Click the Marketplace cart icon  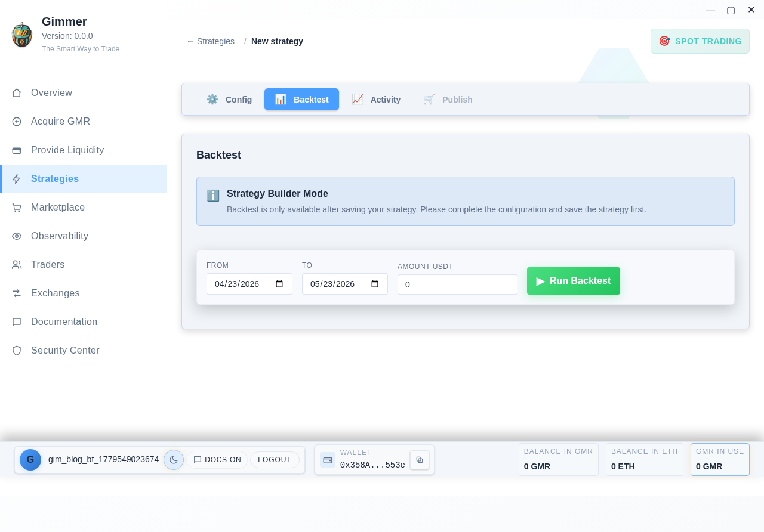17,208
